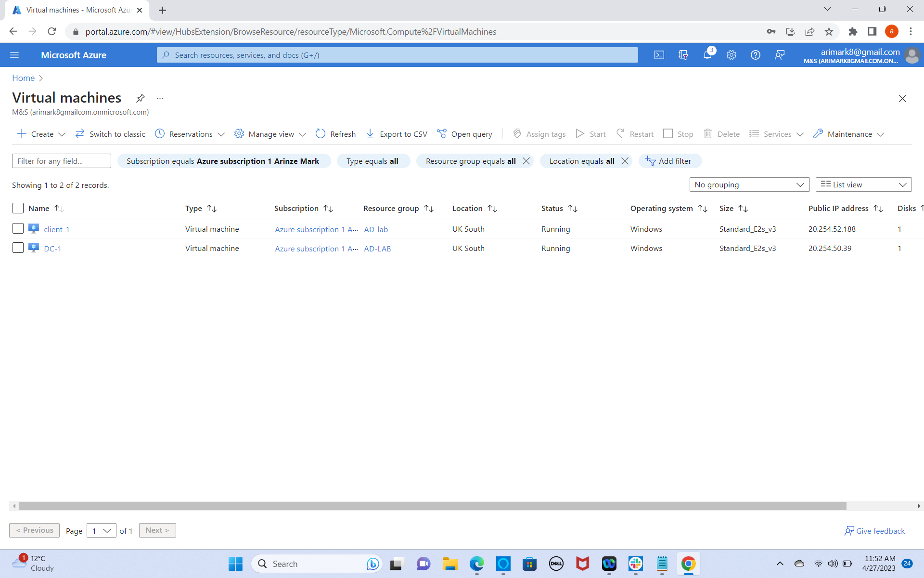Image resolution: width=924 pixels, height=578 pixels.
Task: Open the Subscription equals filter pill
Action: [x=224, y=161]
